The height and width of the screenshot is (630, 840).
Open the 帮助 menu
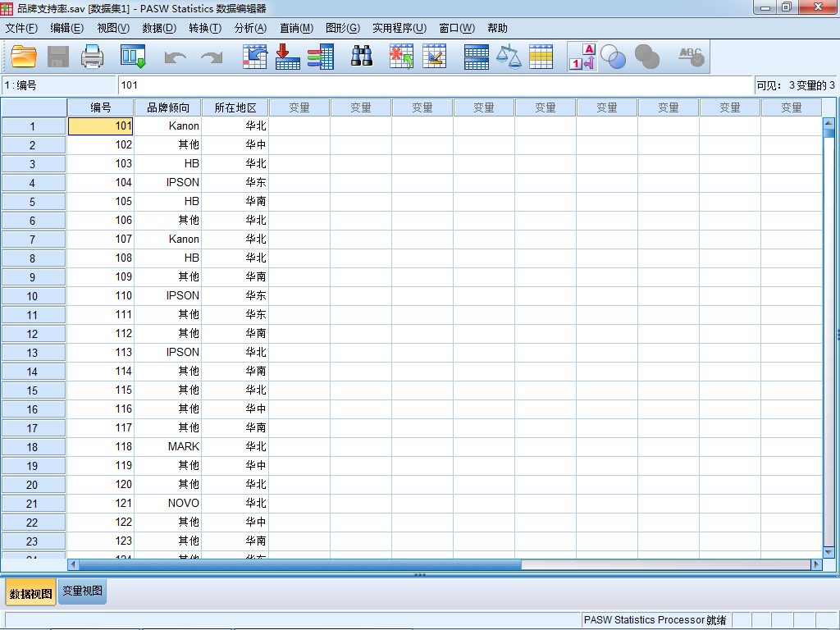[497, 29]
